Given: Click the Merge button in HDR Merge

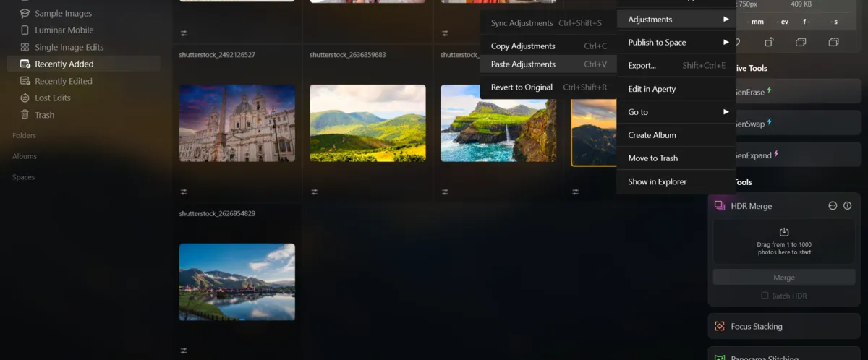Looking at the screenshot, I should pyautogui.click(x=783, y=278).
